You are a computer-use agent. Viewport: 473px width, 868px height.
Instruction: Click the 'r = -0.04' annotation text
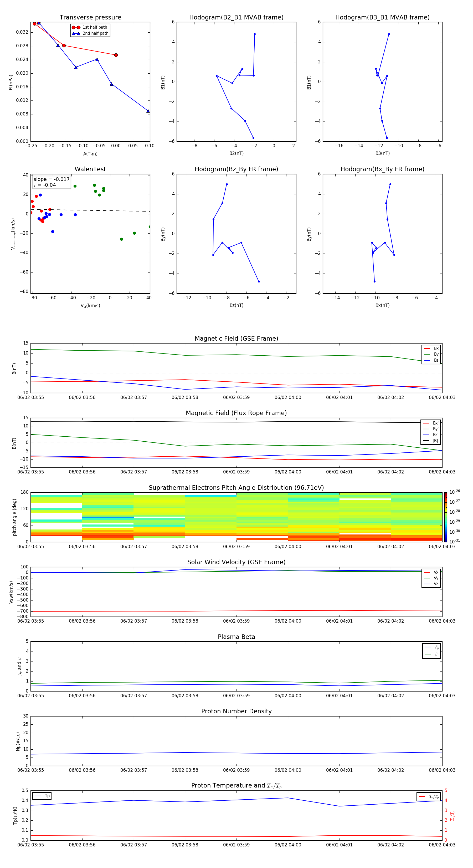(x=45, y=185)
